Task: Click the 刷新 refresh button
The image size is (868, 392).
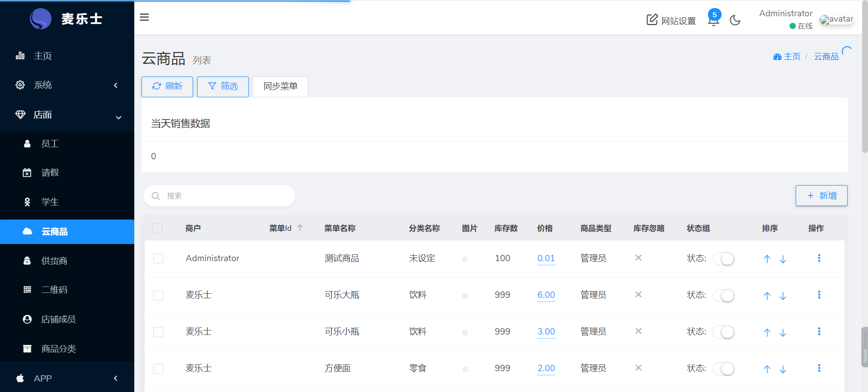Action: point(167,86)
